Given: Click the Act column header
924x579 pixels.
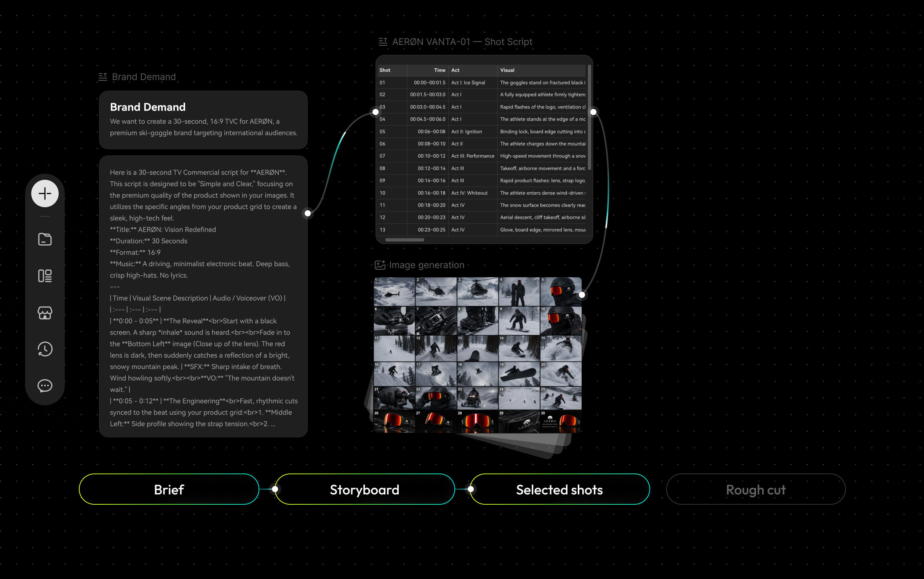Looking at the screenshot, I should click(473, 70).
